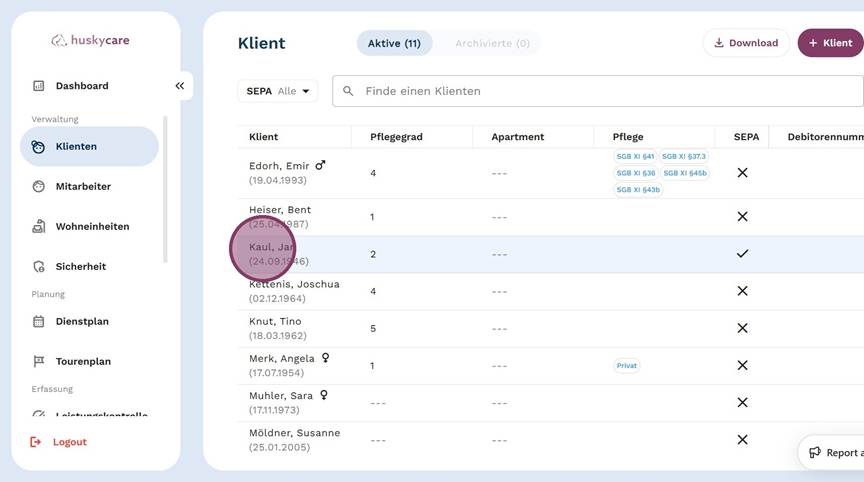Open client Merk, Angela
The height and width of the screenshot is (482, 864).
tap(282, 359)
